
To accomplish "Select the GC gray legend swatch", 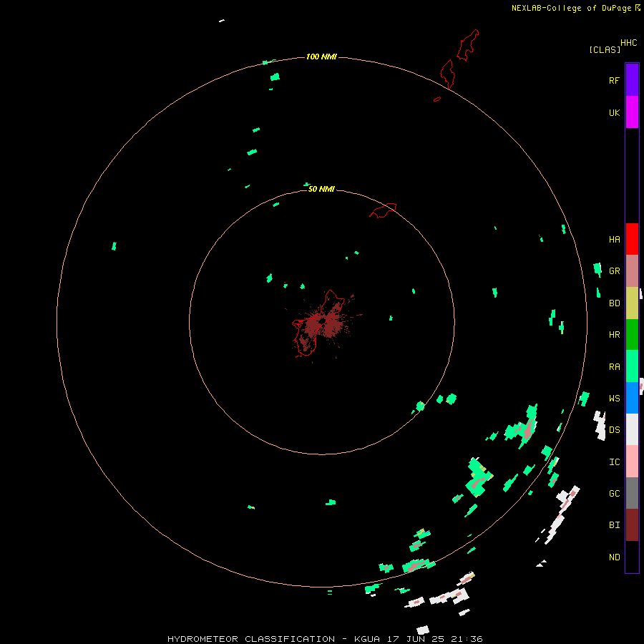I will pyautogui.click(x=632, y=493).
